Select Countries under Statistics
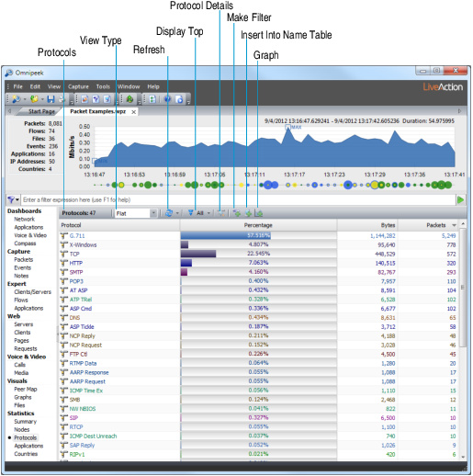The width and height of the screenshot is (473, 476). pyautogui.click(x=26, y=454)
